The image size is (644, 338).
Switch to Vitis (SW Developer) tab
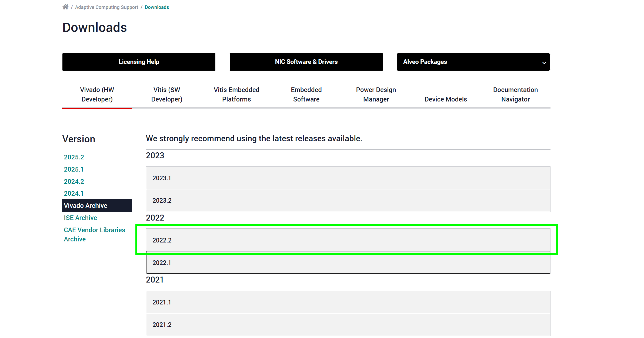tap(167, 94)
